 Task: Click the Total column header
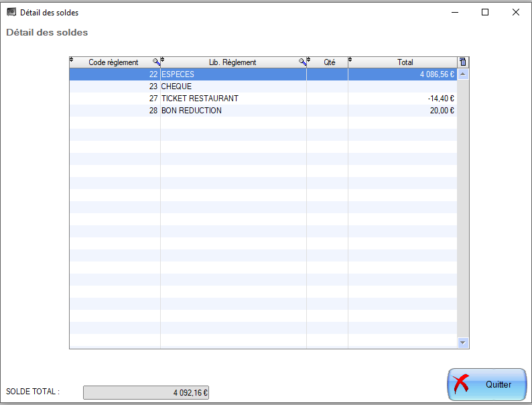click(405, 62)
